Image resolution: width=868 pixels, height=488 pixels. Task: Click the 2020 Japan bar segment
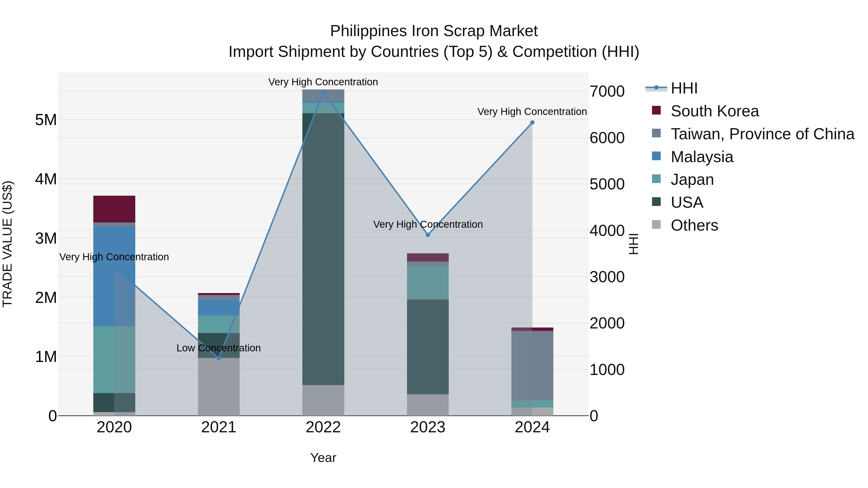114,360
